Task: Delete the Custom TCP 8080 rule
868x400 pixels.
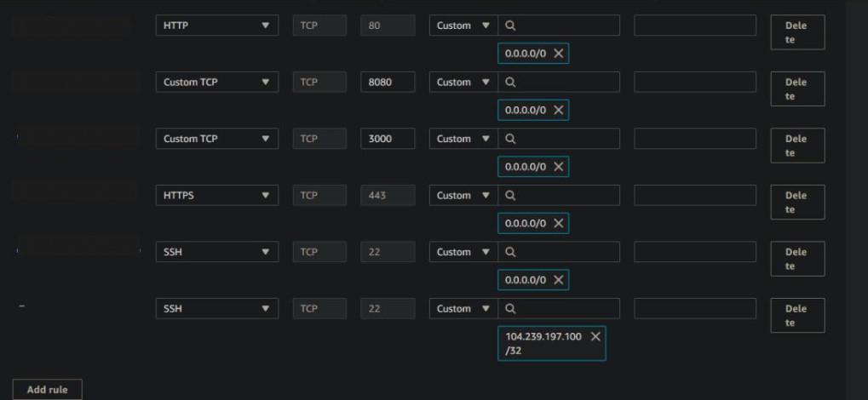Action: (x=796, y=89)
